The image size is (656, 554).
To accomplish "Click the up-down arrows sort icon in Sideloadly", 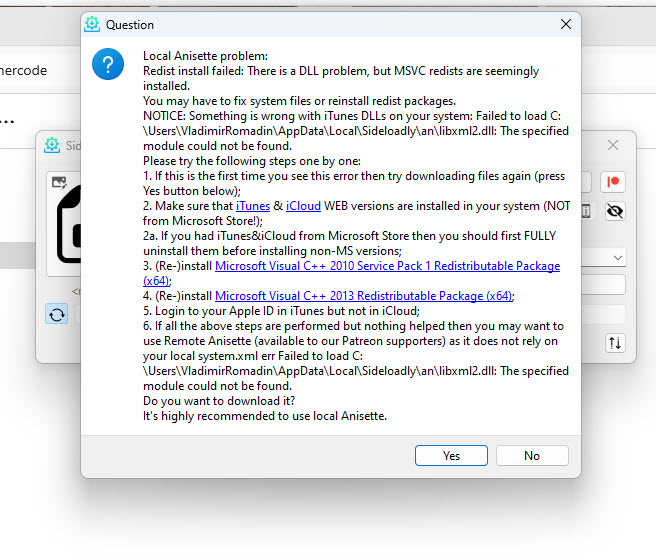I will [x=615, y=343].
